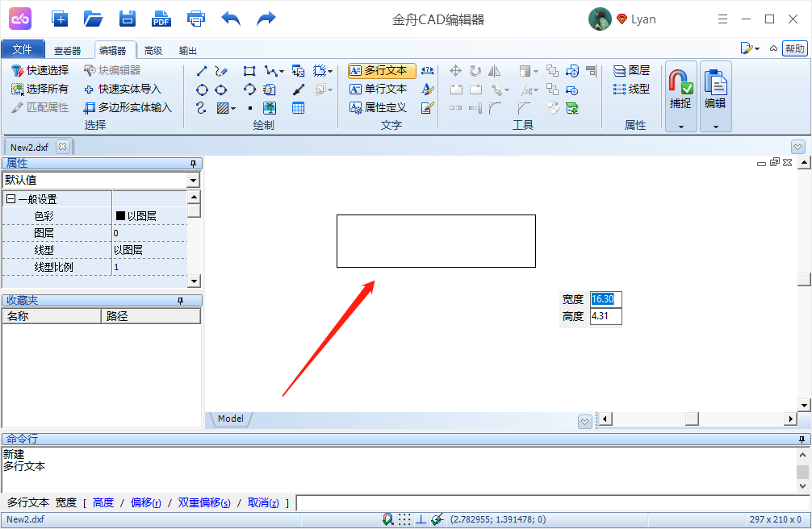
Task: Open the 默认值 properties dropdown
Action: click(193, 180)
